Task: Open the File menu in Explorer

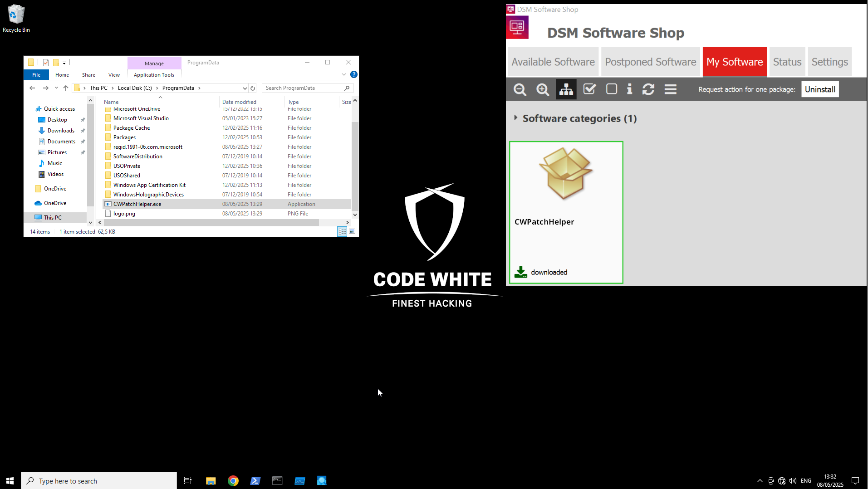Action: [x=36, y=75]
